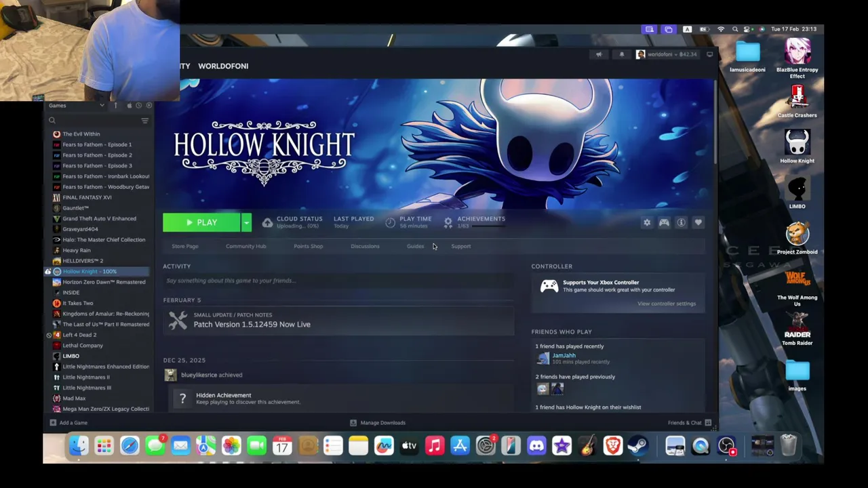868x488 pixels.
Task: Click the Hidden Achievement question mark tile
Action: pyautogui.click(x=182, y=399)
